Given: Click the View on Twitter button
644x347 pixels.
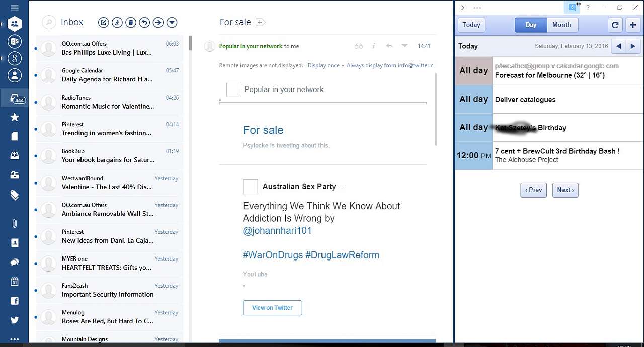Looking at the screenshot, I should coord(272,308).
